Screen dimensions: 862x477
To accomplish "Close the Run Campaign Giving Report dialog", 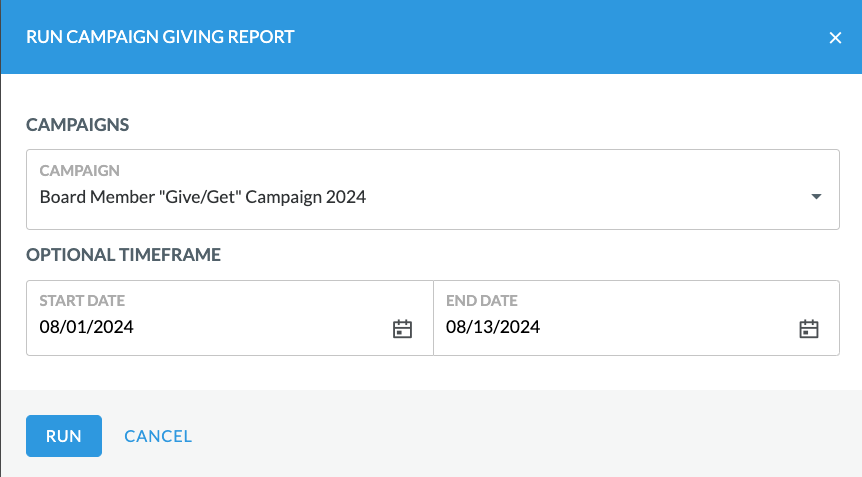I will (835, 37).
